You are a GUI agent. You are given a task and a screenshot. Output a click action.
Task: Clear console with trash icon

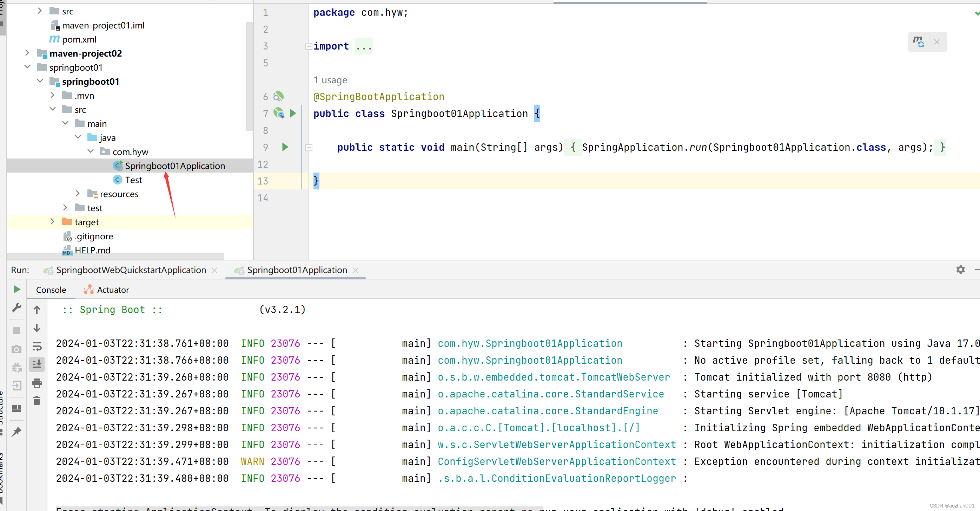[37, 401]
